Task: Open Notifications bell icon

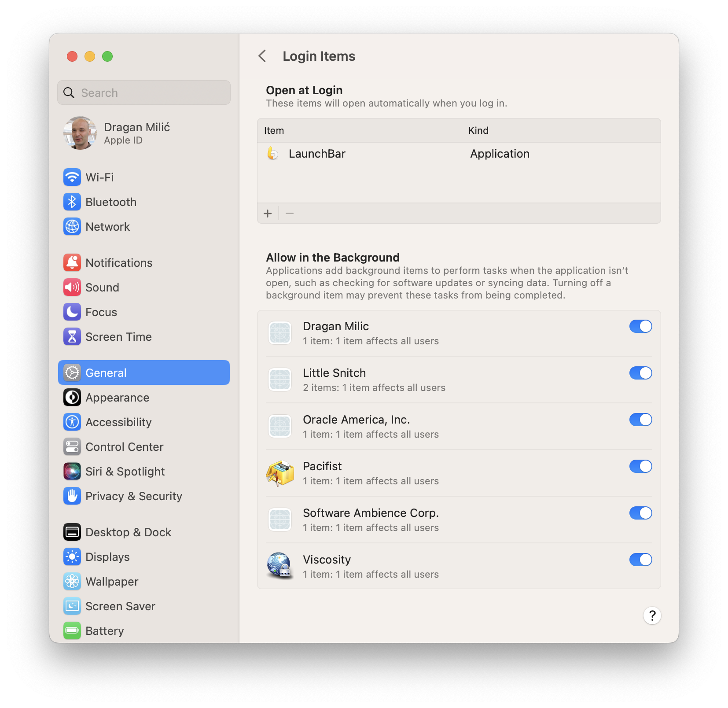Action: point(72,263)
